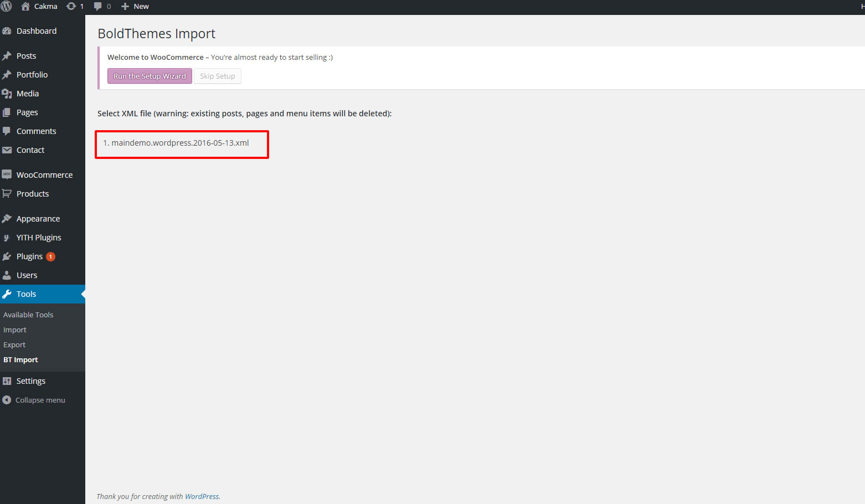Click the Products cart icon

pos(7,194)
